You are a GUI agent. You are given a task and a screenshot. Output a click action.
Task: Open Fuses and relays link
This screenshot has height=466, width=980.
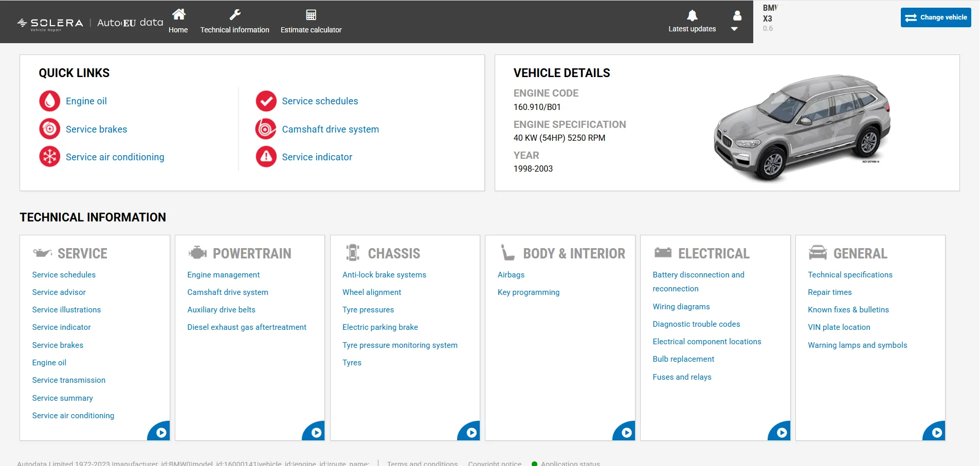point(682,377)
